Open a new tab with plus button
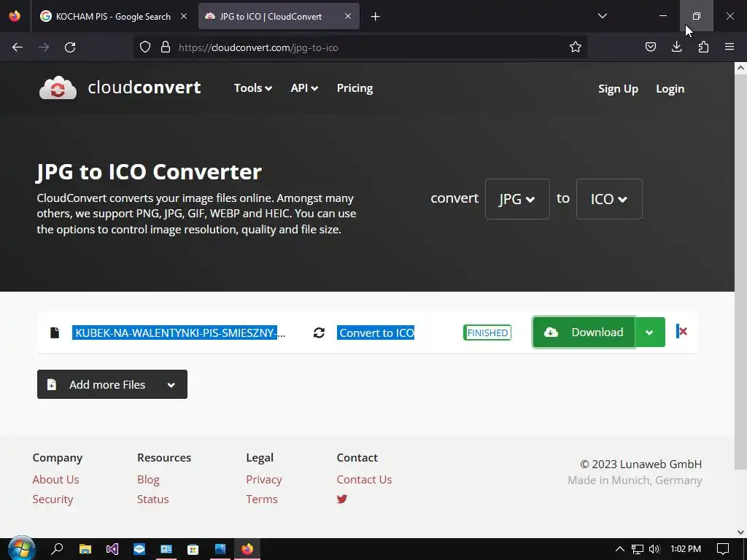747x560 pixels. pos(376,17)
